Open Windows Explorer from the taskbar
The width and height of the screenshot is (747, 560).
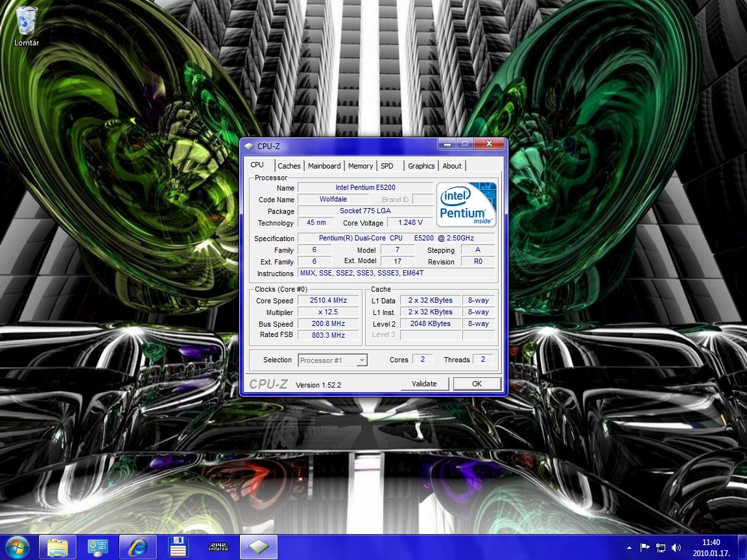tap(57, 548)
